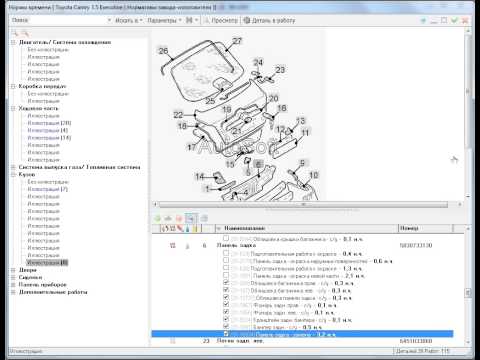Uncheck the right rear lamp 0,1 н.ч. work
This screenshot has height=360, width=480.
coord(226,304)
